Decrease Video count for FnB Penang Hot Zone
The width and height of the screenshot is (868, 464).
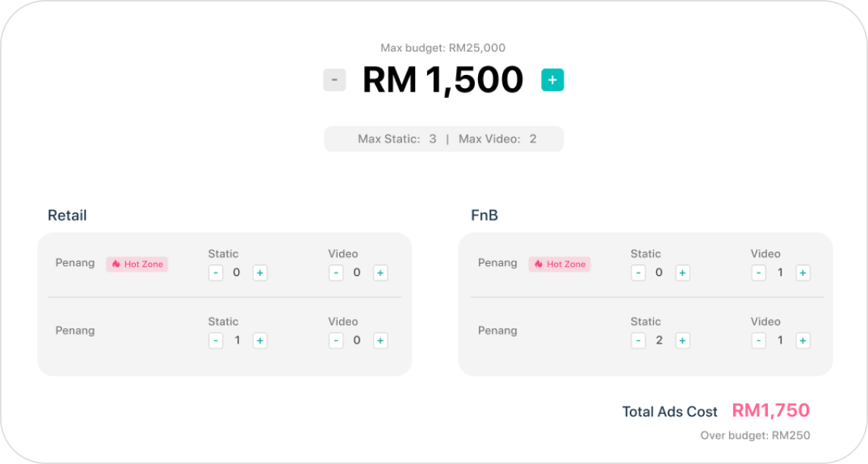click(x=759, y=273)
